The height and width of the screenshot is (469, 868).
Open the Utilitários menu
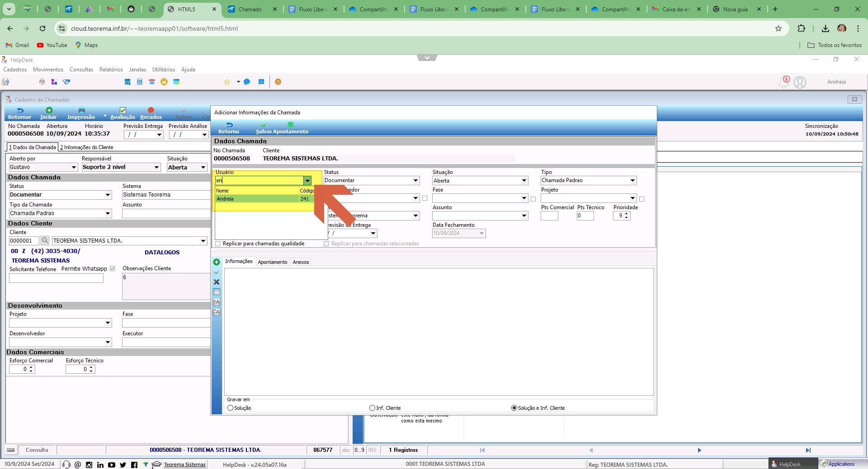point(164,70)
